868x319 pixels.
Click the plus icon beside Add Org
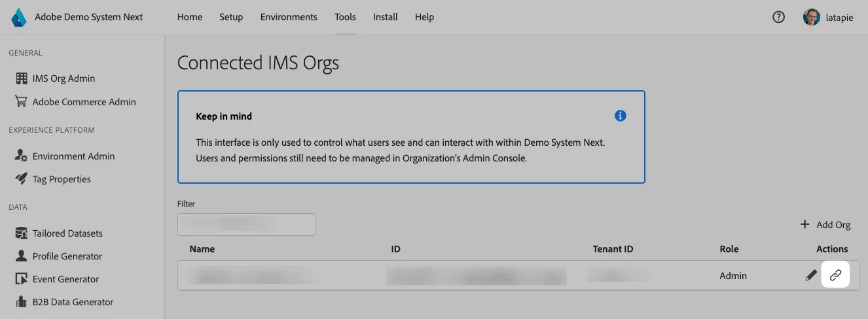805,224
